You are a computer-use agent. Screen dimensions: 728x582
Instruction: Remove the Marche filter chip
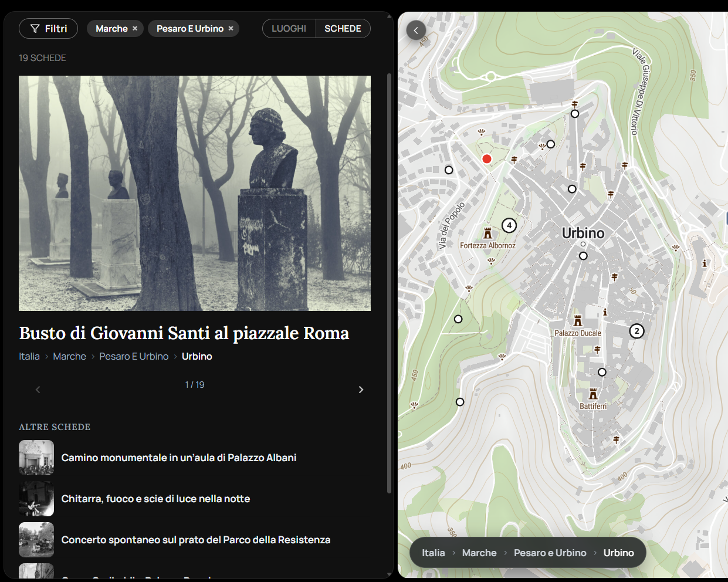click(135, 28)
